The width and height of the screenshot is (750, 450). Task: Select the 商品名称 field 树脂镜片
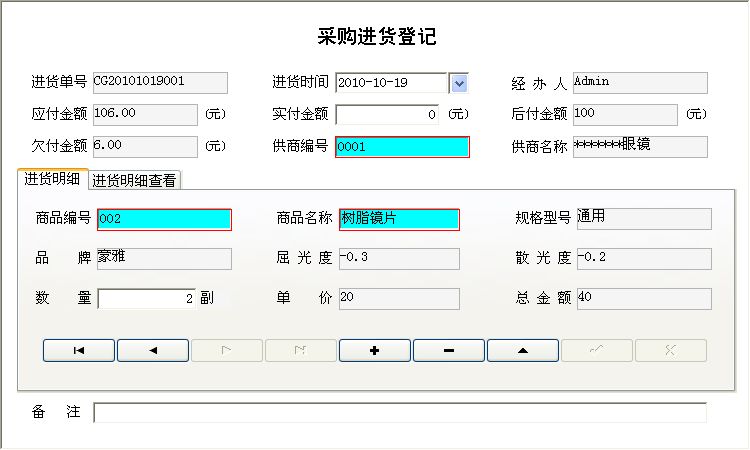click(x=399, y=219)
